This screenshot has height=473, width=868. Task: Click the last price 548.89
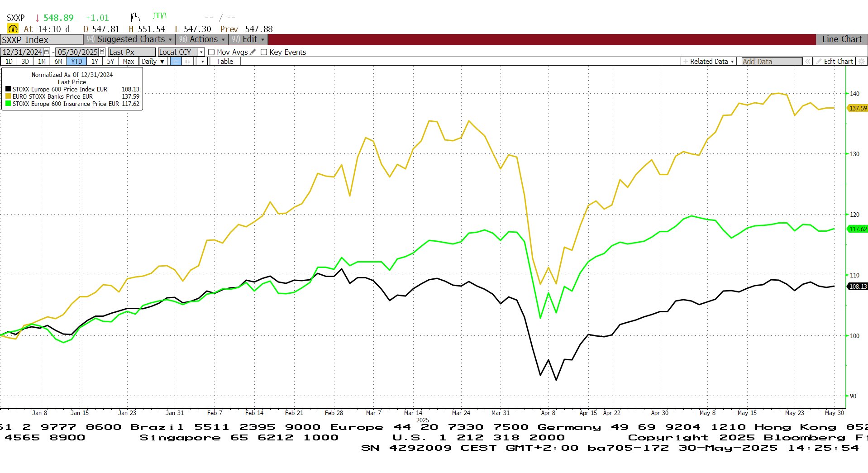point(58,18)
